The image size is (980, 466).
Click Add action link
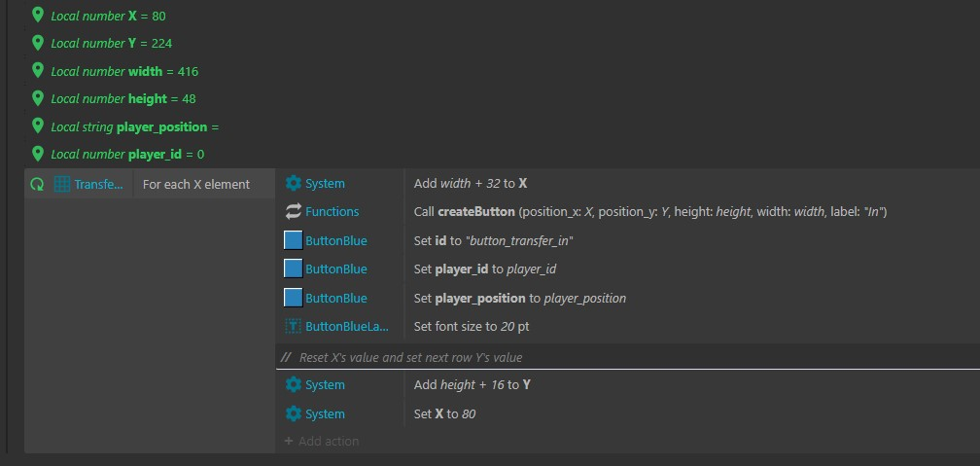322,441
